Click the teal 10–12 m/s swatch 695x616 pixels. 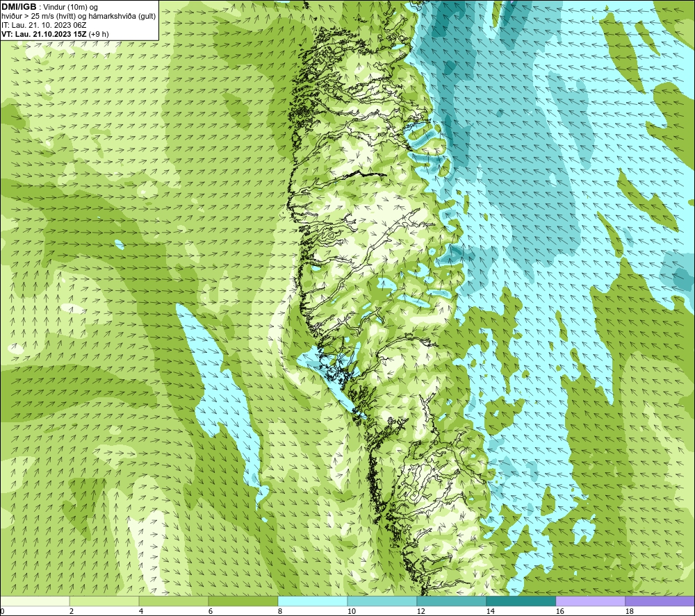tap(382, 601)
